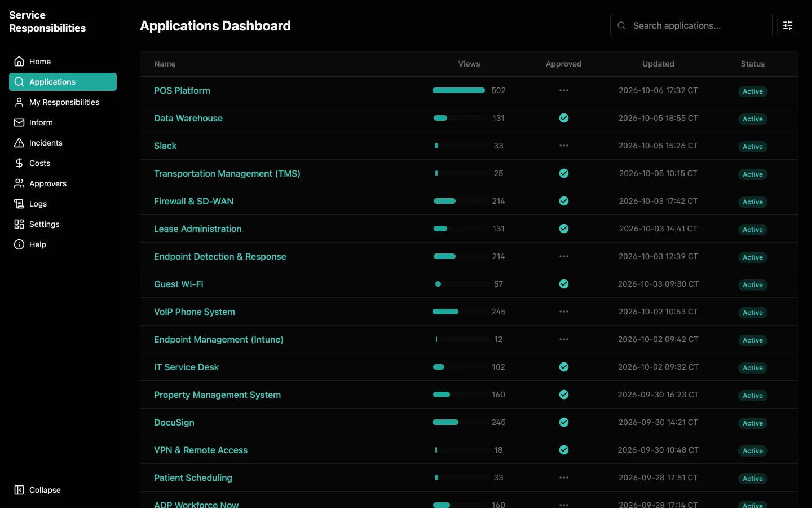Screen dimensions: 812x508
Task: Focus the Search applications field
Action: (x=691, y=25)
